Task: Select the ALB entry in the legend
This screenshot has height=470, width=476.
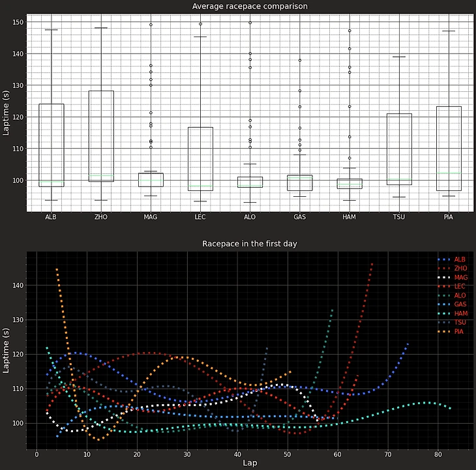Action: (460, 259)
